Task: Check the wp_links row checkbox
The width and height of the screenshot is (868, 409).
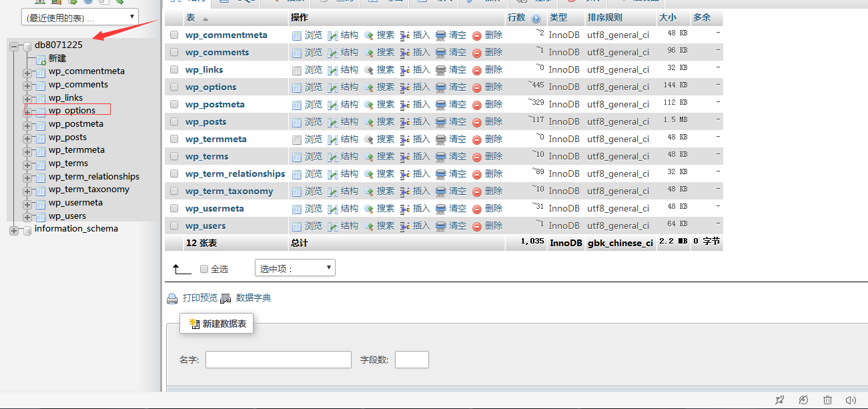Action: coord(174,69)
